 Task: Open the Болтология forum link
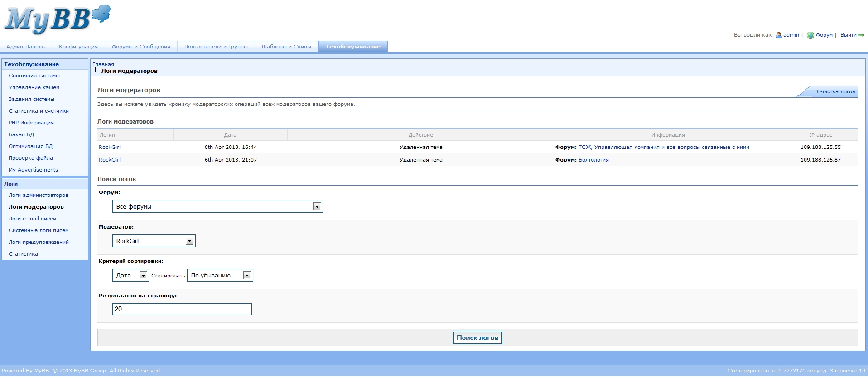click(593, 160)
